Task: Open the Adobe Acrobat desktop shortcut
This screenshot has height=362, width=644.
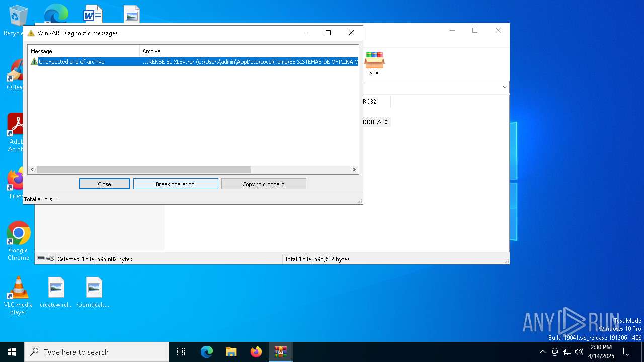Action: click(15, 132)
